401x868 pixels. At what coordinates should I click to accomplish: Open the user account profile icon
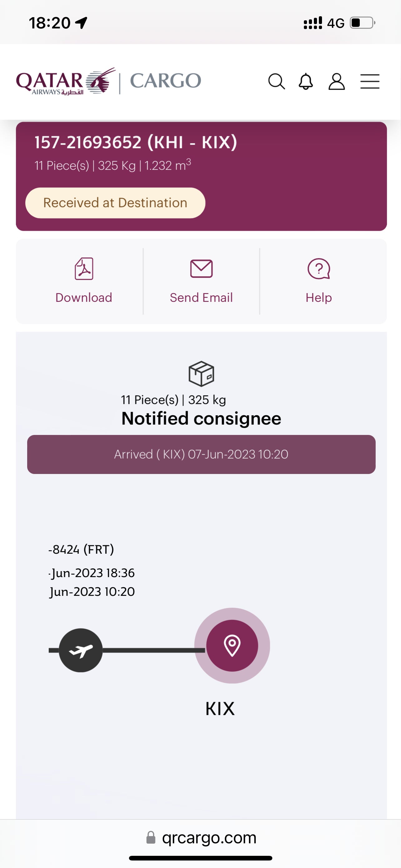(x=336, y=82)
